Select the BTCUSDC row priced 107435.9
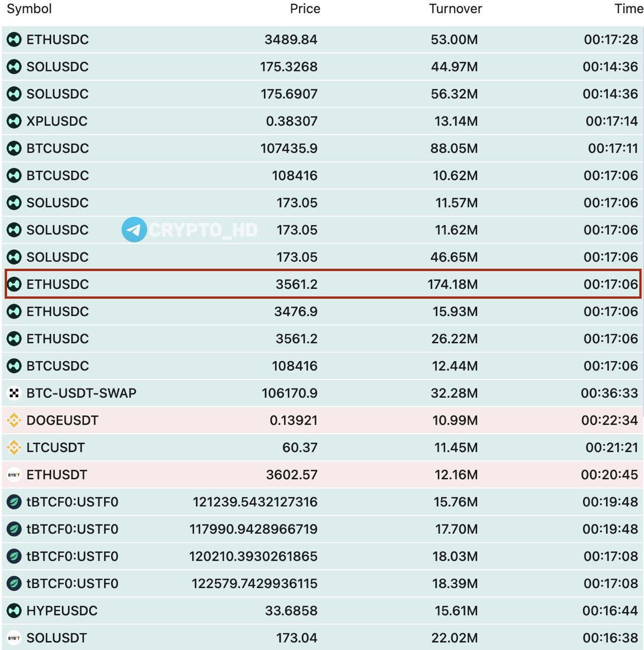This screenshot has height=650, width=644. click(x=322, y=148)
